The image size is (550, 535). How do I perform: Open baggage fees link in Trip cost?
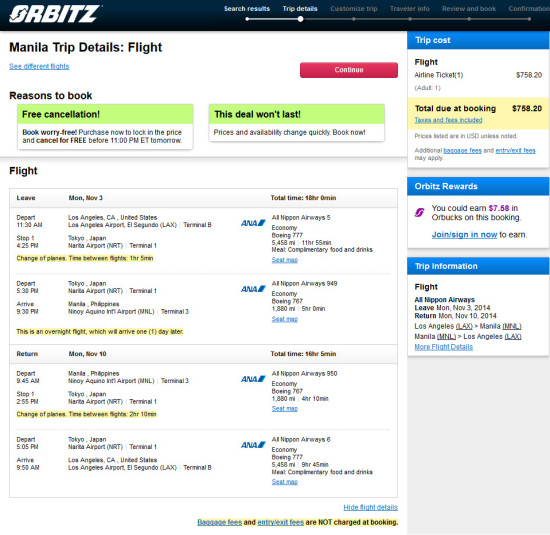[462, 151]
